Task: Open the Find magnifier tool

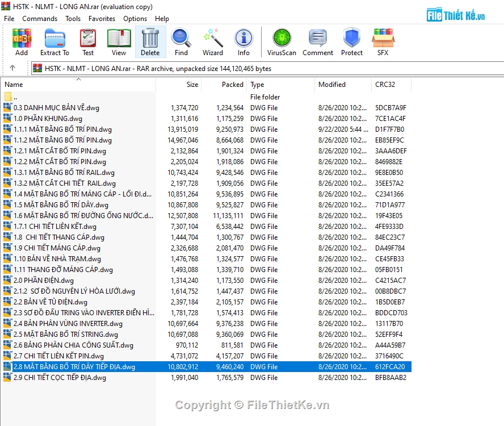Action: [x=181, y=42]
